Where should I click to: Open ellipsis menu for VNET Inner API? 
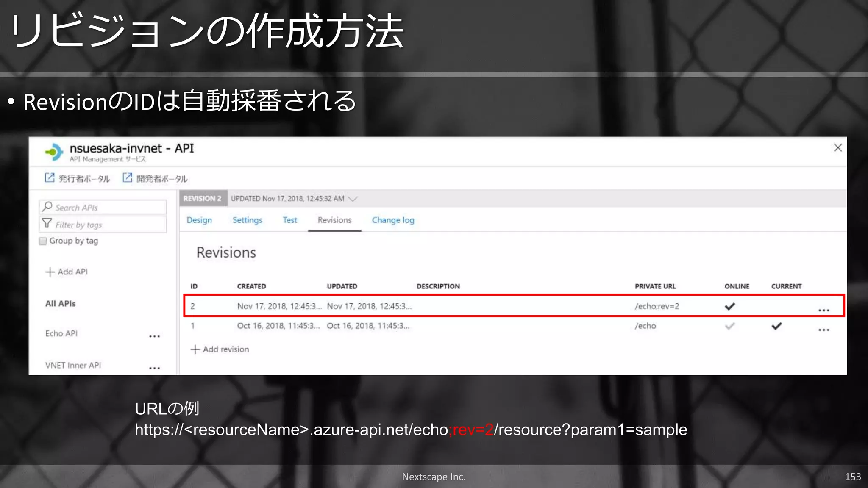pos(155,368)
